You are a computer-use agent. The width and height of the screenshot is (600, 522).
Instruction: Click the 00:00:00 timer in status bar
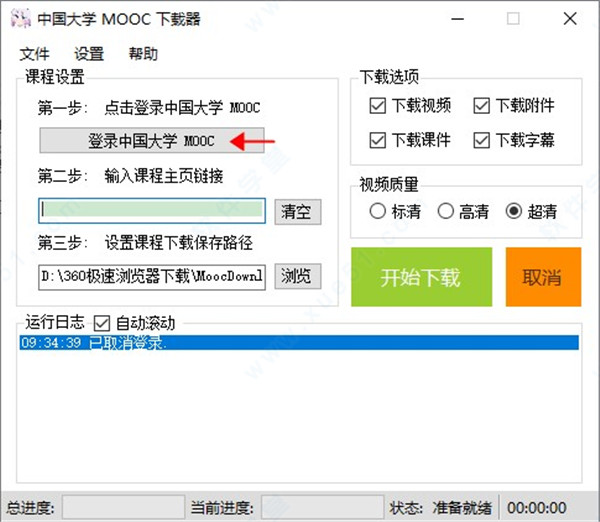point(536,508)
